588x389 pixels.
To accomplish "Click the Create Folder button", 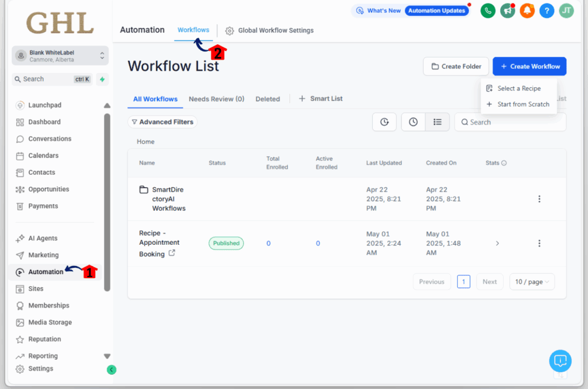I will click(456, 67).
